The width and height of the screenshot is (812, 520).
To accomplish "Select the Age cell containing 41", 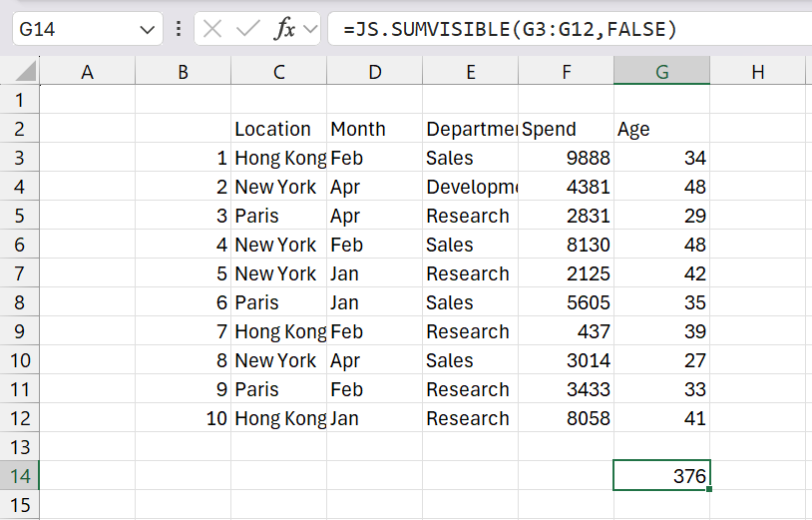I will (x=661, y=418).
